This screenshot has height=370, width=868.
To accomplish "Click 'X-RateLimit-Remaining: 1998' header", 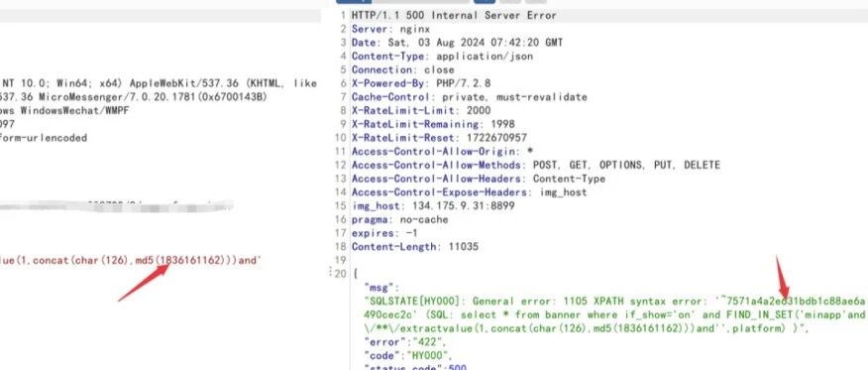I will click(433, 125).
